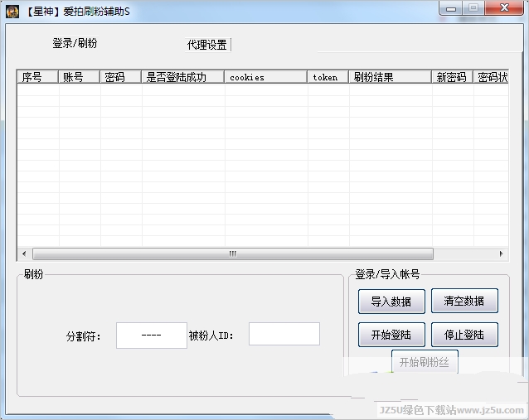
Task: Click the 导入数据 button
Action: [x=391, y=301]
